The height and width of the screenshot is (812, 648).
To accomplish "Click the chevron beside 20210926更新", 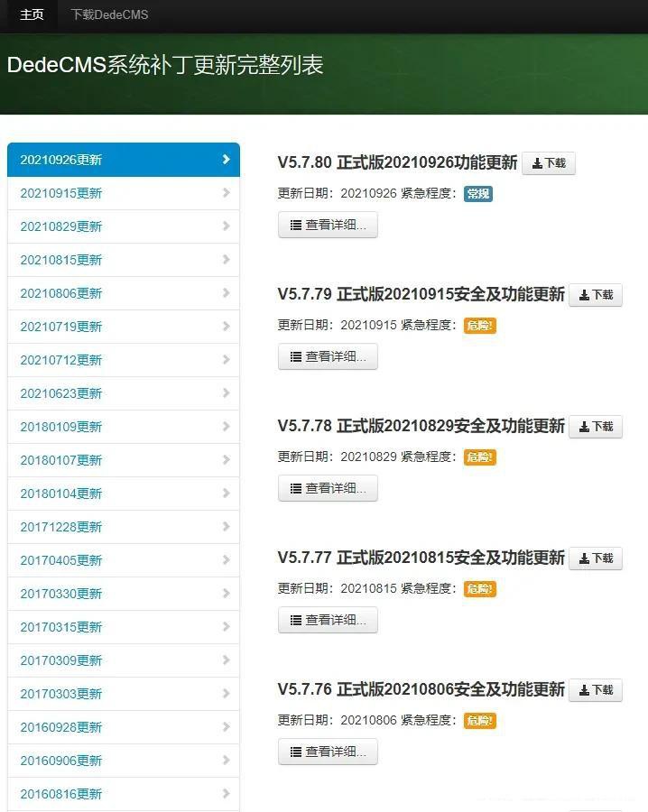I will [226, 159].
